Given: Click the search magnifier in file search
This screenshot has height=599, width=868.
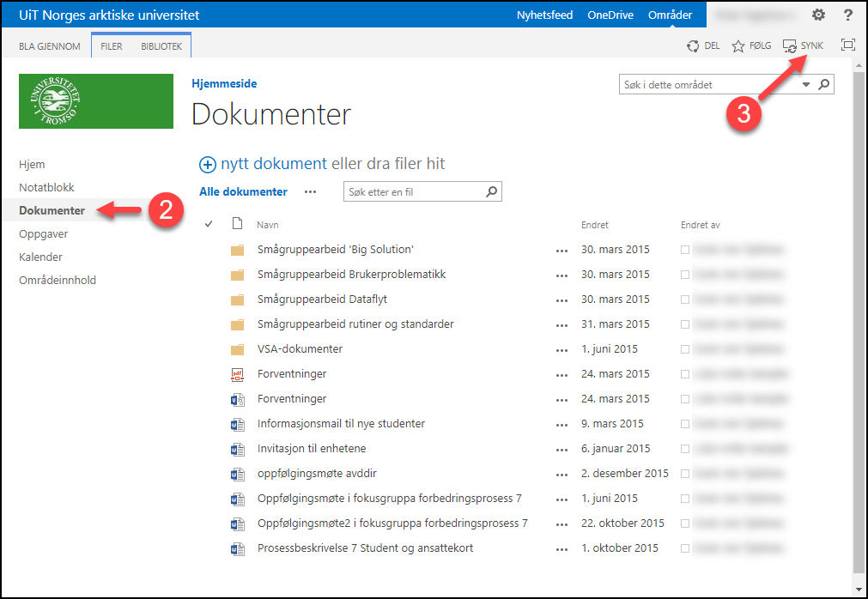Looking at the screenshot, I should point(492,192).
